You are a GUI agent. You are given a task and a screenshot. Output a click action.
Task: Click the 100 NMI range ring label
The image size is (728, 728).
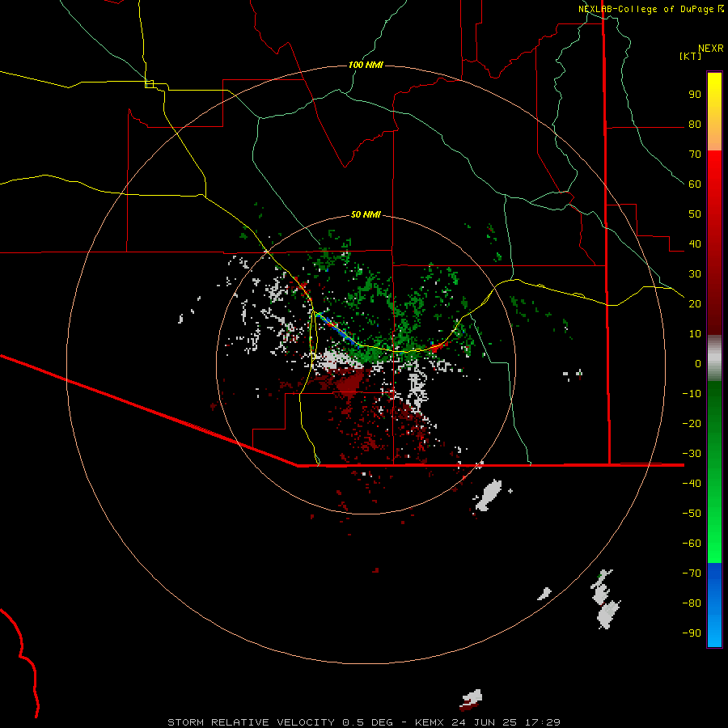click(x=366, y=65)
